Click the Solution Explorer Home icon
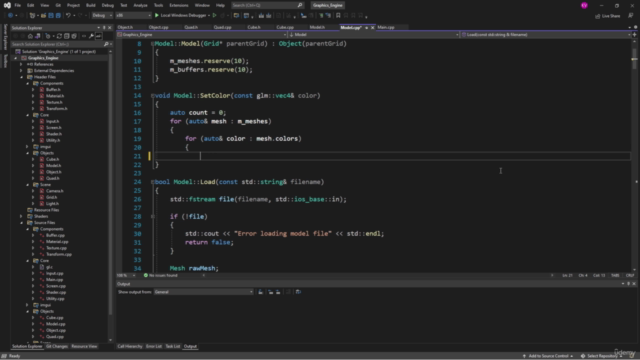The height and width of the screenshot is (360, 640). click(x=30, y=36)
